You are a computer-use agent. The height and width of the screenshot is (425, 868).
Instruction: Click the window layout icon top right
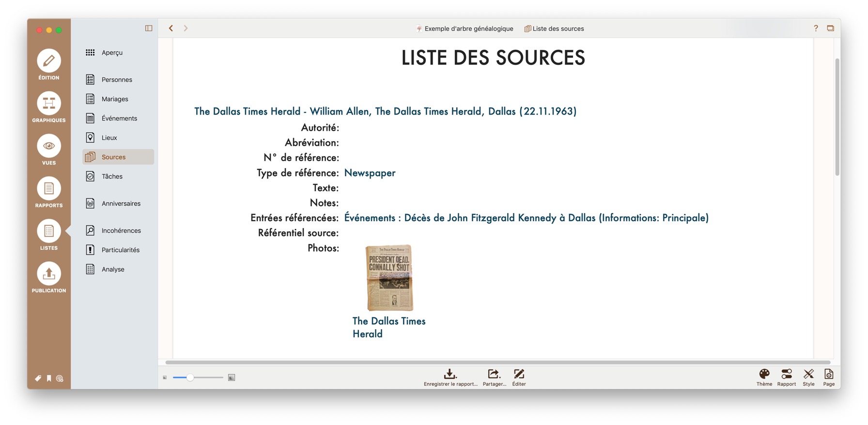pos(830,28)
